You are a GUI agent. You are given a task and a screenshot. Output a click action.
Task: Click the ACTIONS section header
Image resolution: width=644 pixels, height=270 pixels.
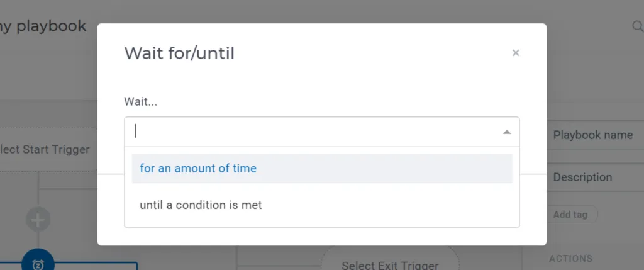570,259
